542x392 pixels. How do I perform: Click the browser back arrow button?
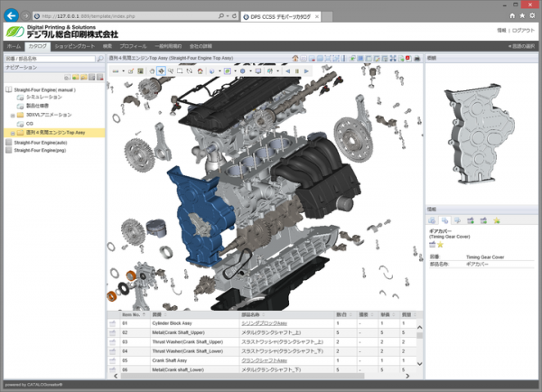[12, 15]
